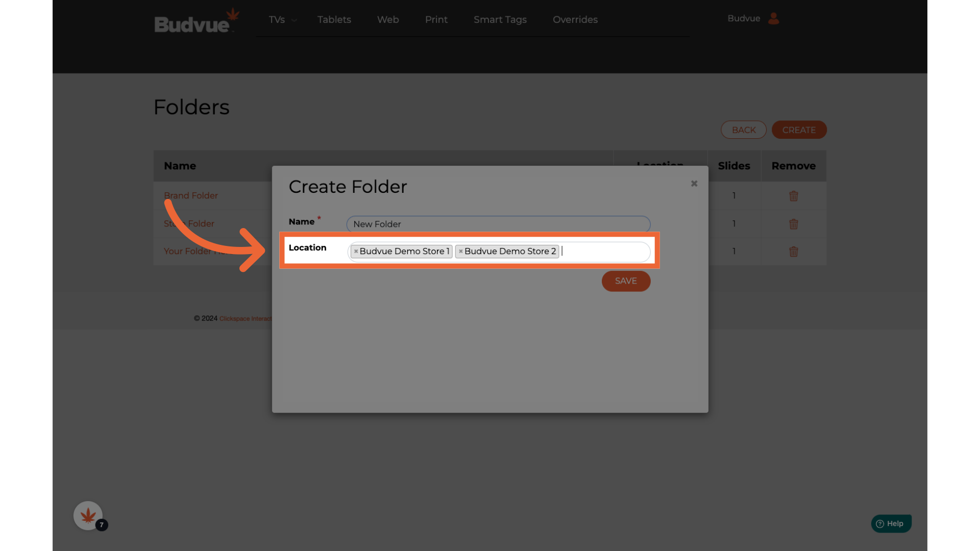Open Location multi-select field

[605, 252]
